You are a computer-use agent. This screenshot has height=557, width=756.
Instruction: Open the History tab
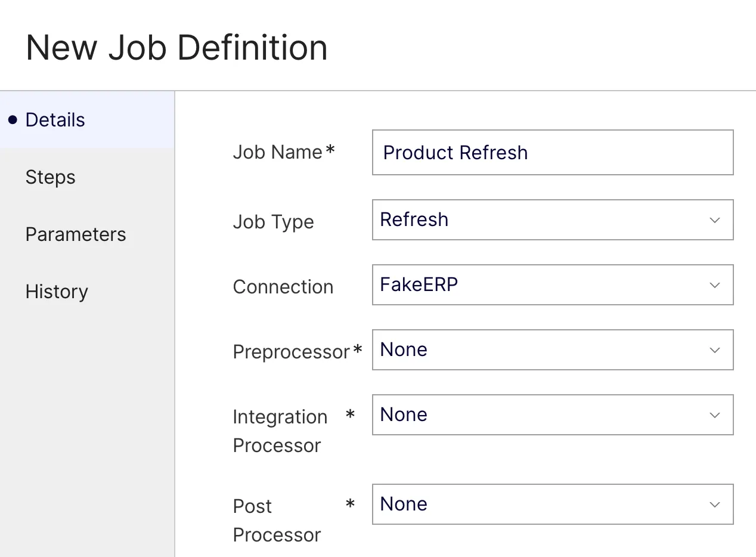87,292
